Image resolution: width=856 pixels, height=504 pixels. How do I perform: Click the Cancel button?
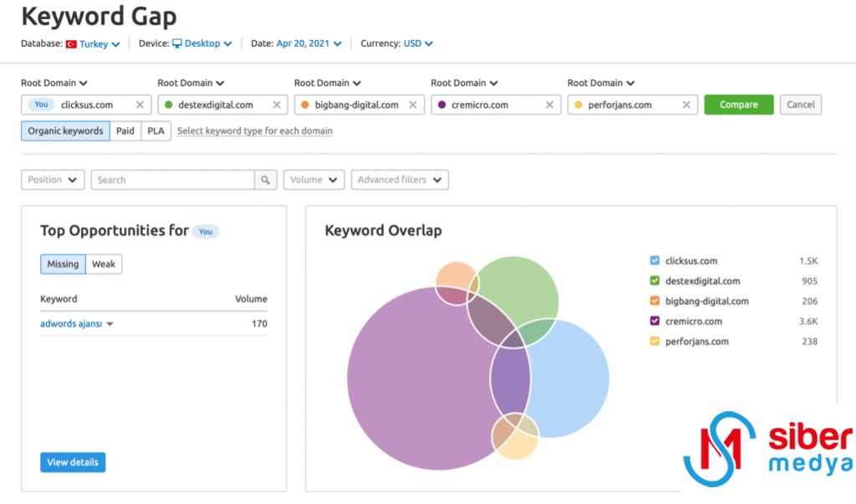800,104
